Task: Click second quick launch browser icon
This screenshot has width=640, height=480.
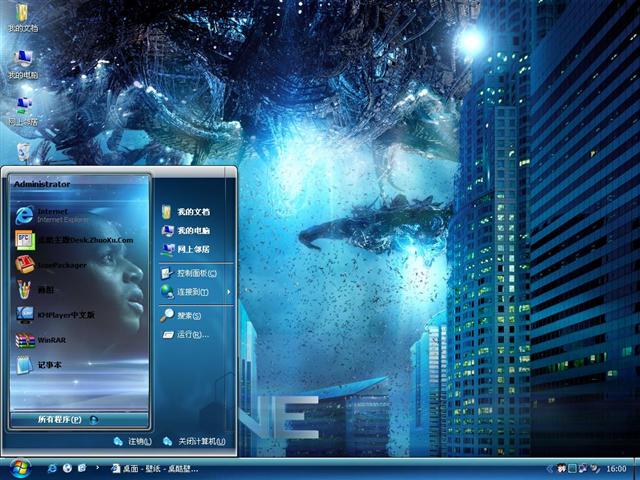Action: click(x=67, y=468)
